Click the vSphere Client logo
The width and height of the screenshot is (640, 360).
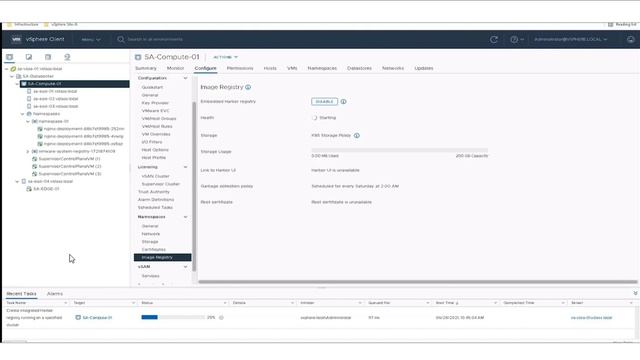pos(16,39)
